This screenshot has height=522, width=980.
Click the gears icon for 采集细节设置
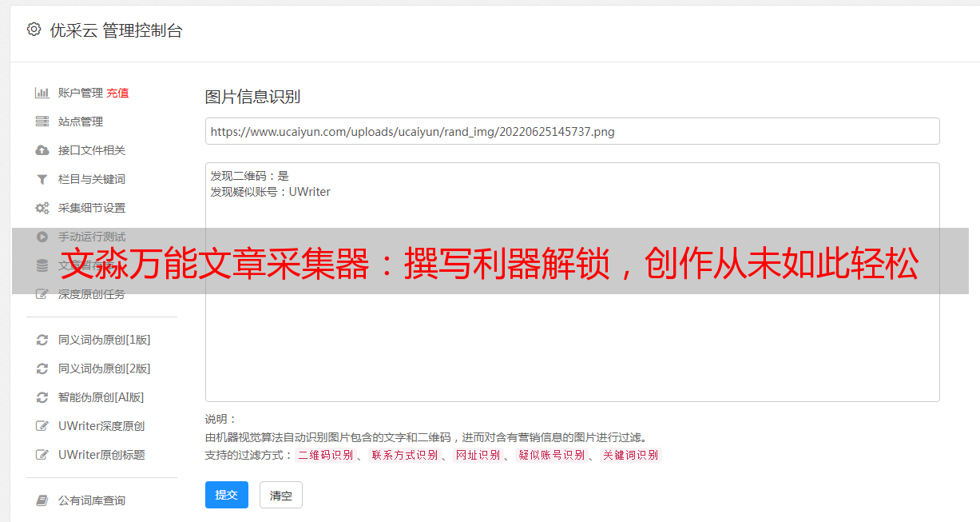(42, 208)
